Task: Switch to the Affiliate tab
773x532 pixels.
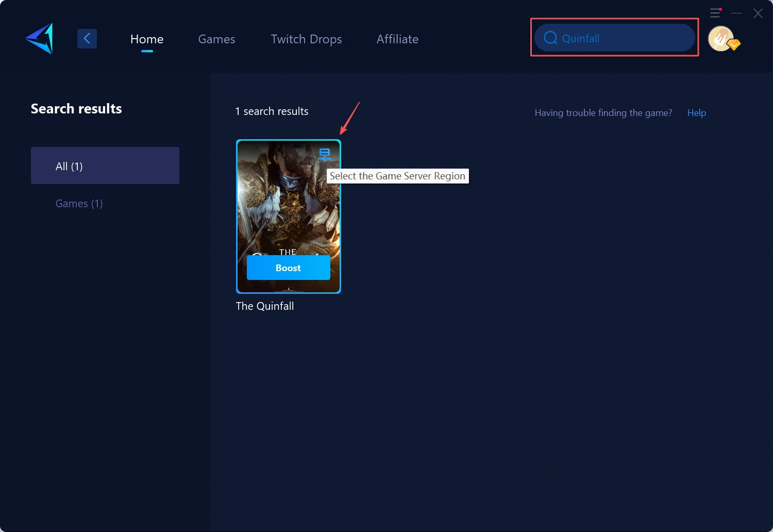Action: pos(397,39)
